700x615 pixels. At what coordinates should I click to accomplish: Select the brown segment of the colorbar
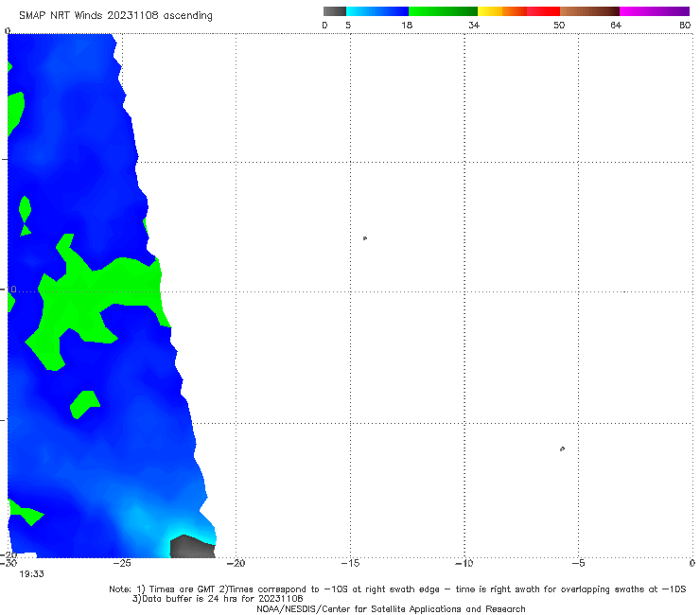(x=589, y=11)
